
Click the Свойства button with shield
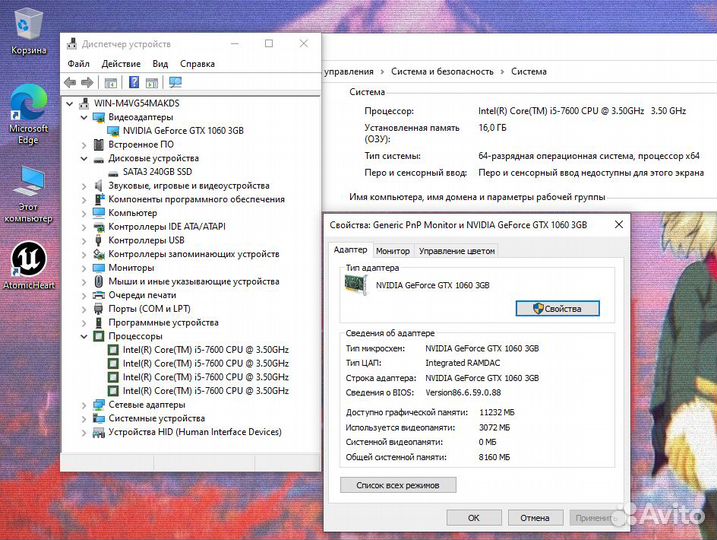(557, 309)
